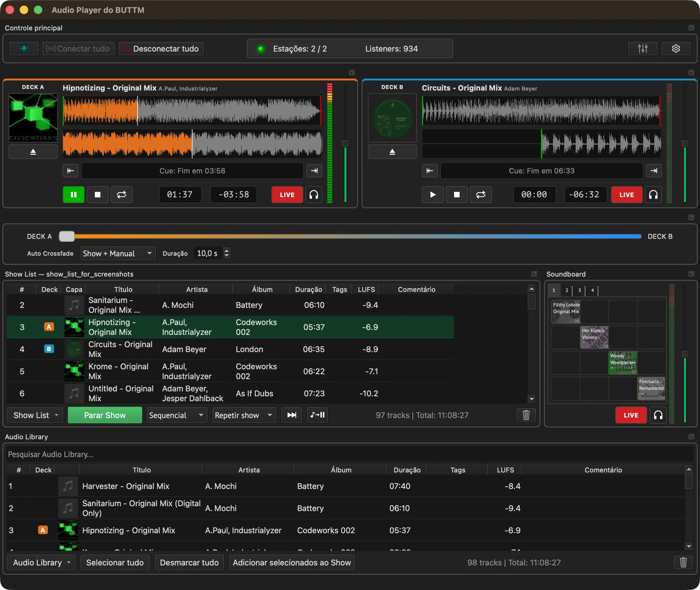Open the Repetir show dropdown
This screenshot has width=700, height=590.
(244, 415)
